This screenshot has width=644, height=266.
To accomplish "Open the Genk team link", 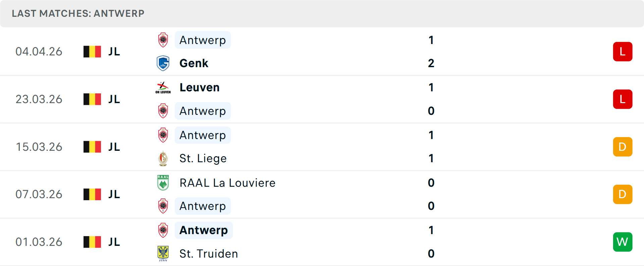I will (x=194, y=63).
